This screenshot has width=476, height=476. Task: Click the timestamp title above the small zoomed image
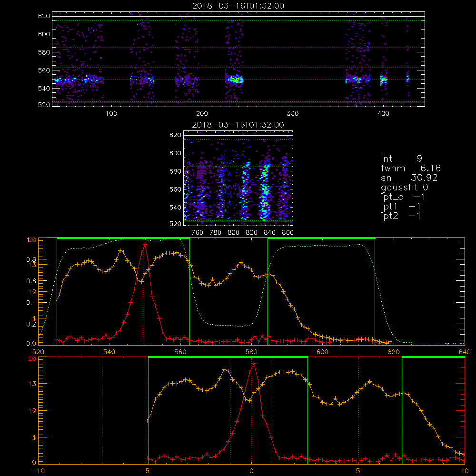point(238,124)
